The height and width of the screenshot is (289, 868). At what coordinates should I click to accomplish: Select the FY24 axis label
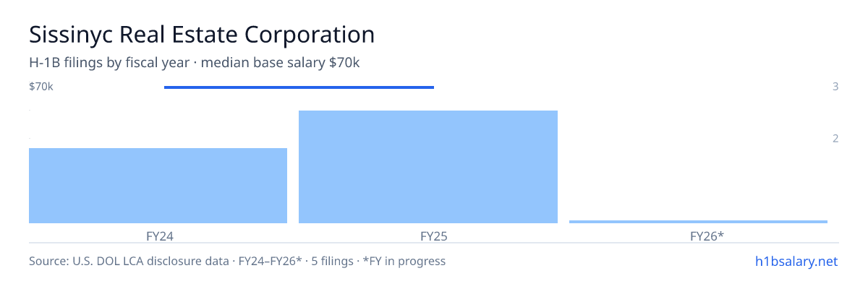coord(158,236)
